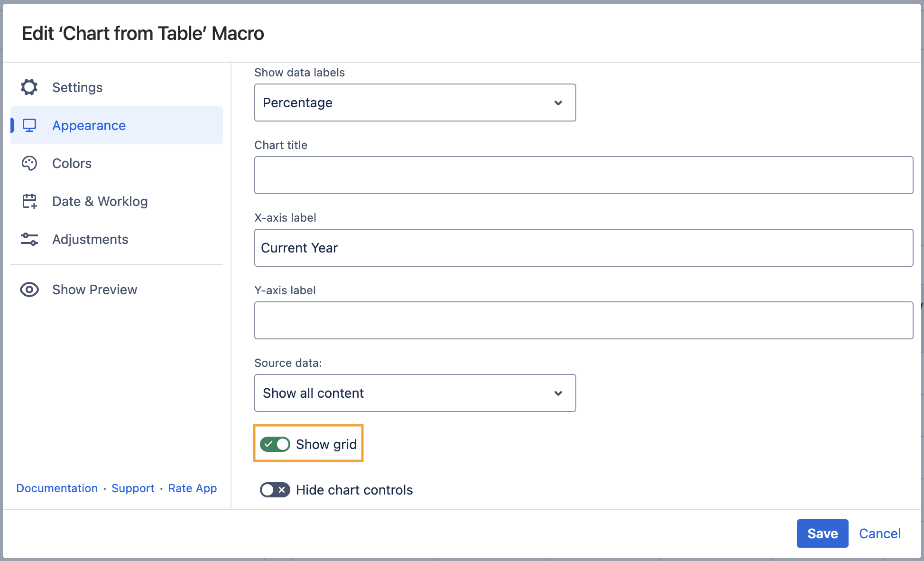Screen dimensions: 924x561
Task: Click the Adjustments sliders icon
Action: pos(29,239)
